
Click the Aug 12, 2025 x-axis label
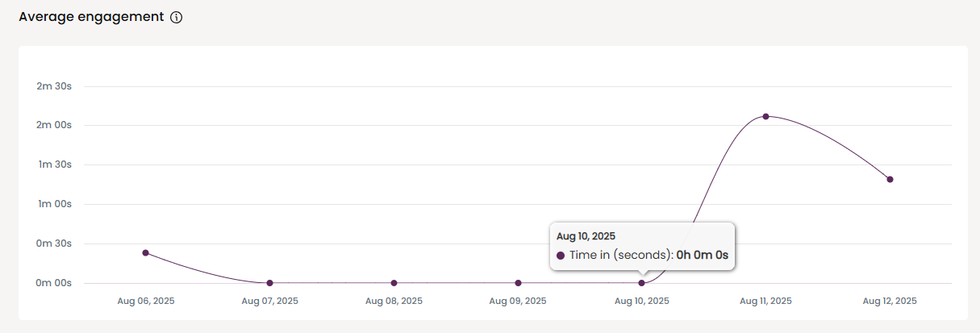click(890, 302)
